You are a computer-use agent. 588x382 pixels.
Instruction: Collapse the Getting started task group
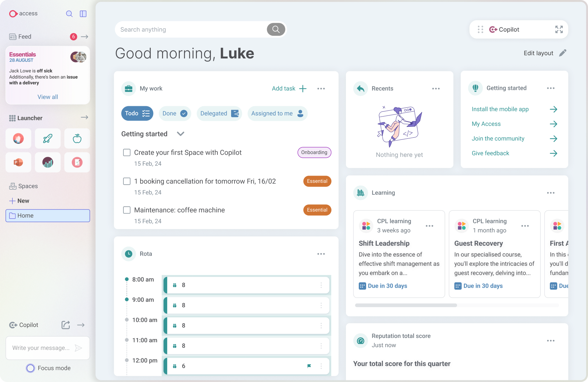click(x=181, y=134)
